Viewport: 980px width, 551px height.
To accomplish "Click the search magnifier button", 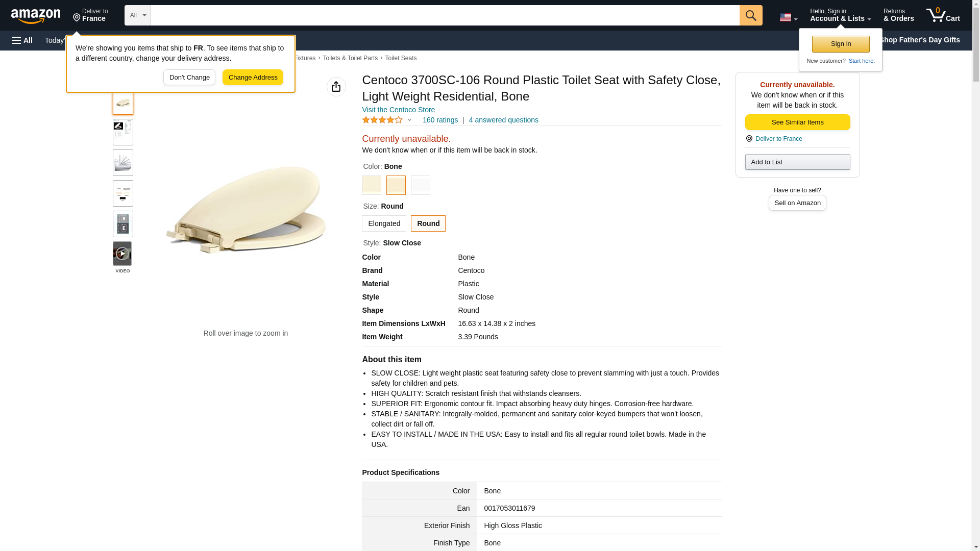I will (750, 15).
